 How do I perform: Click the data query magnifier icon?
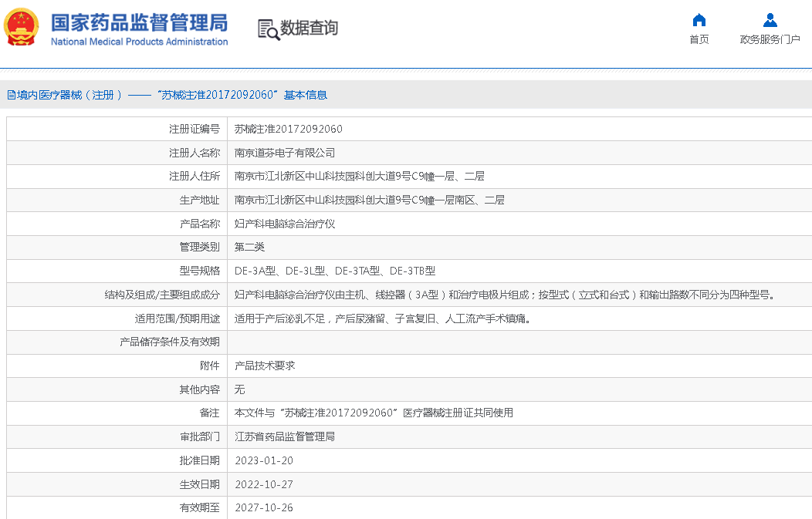[x=268, y=29]
